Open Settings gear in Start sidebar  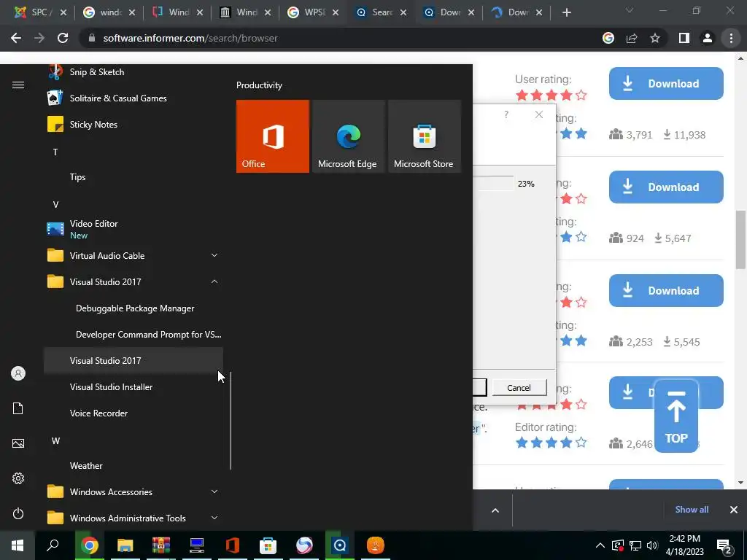tap(18, 478)
